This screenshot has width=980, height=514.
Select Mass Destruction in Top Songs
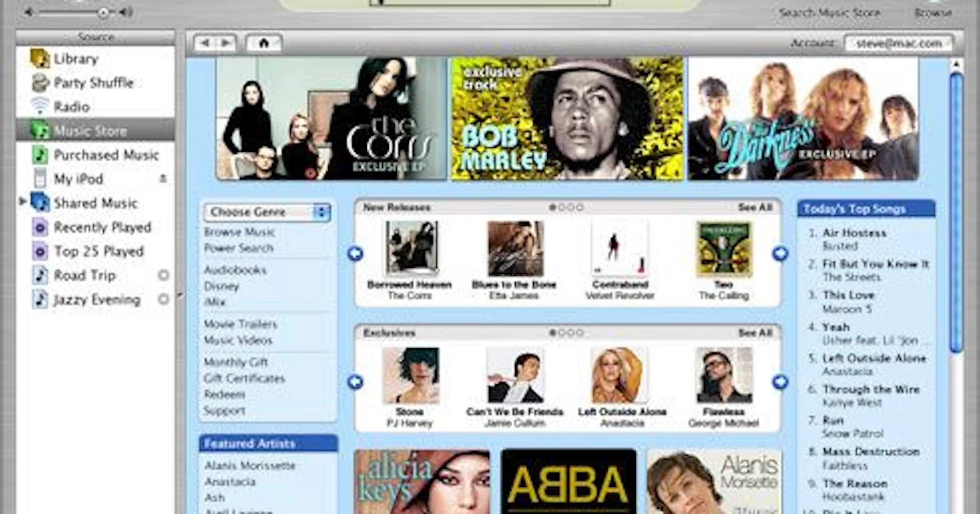coord(871,452)
